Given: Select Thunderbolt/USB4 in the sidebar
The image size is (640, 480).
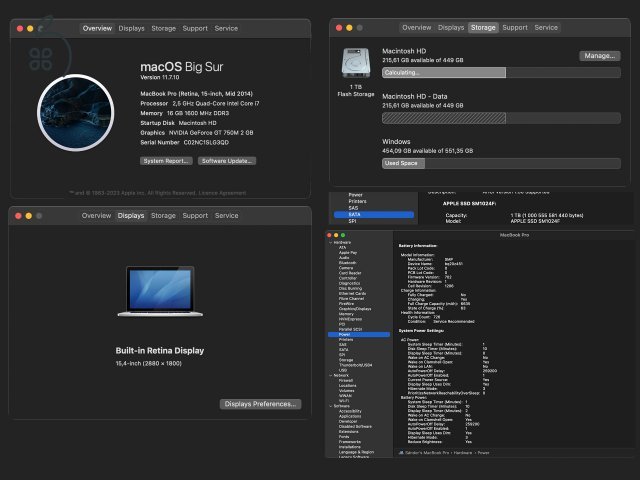Looking at the screenshot, I should click(355, 365).
